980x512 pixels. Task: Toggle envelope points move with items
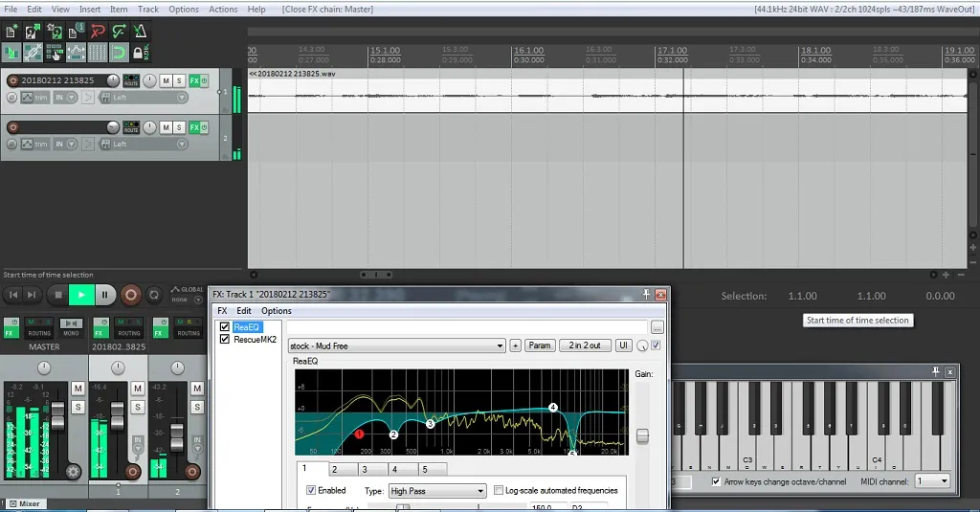coord(76,54)
